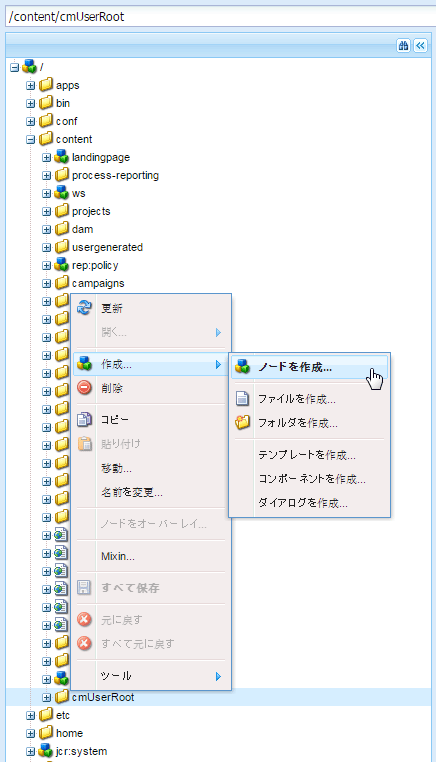The image size is (436, 762).
Task: Select the rep:policy tree item
Action: click(95, 265)
